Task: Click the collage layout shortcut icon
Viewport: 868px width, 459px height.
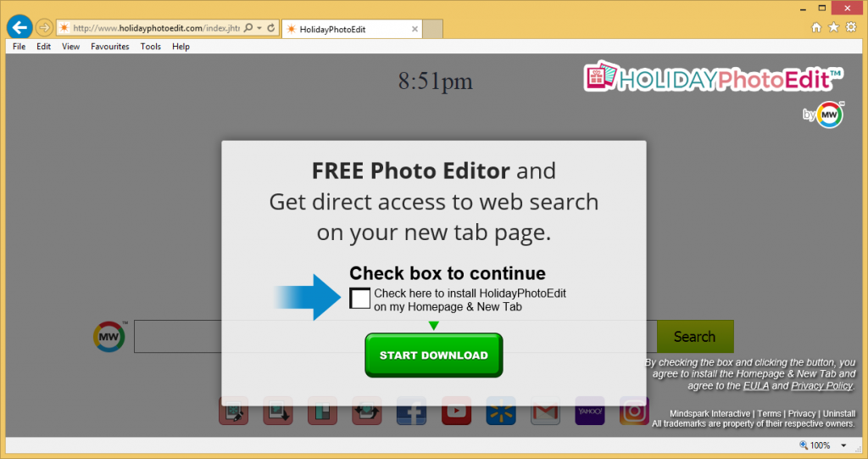Action: point(323,411)
